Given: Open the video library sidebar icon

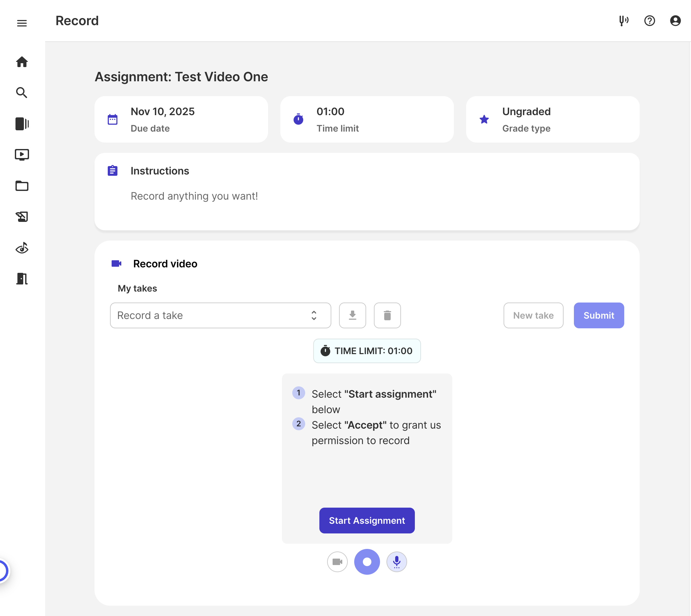Looking at the screenshot, I should coord(22,124).
